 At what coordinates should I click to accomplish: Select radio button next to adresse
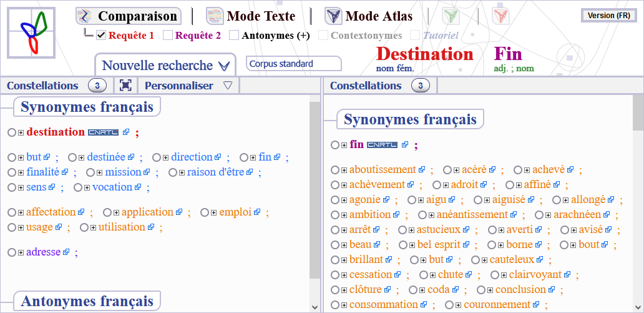click(x=11, y=252)
